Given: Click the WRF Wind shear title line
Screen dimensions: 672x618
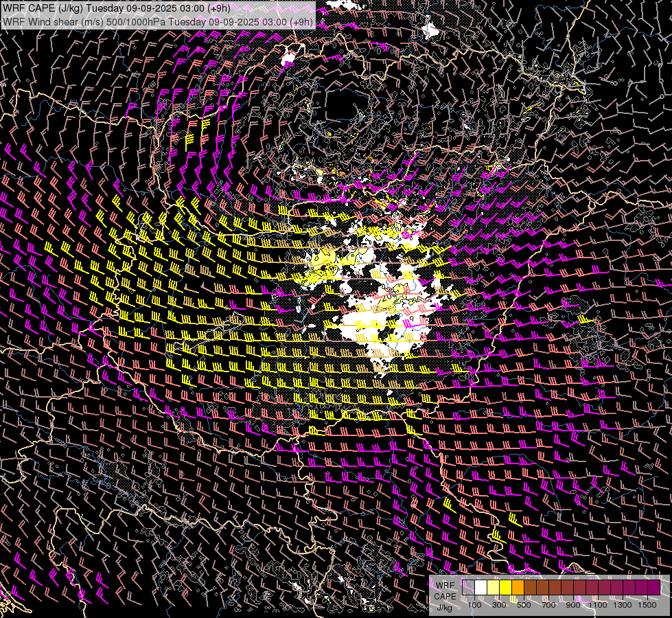Looking at the screenshot, I should pos(158,22).
